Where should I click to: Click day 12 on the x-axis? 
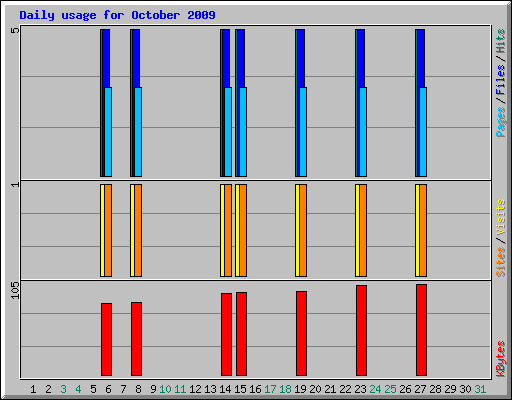[x=195, y=389]
